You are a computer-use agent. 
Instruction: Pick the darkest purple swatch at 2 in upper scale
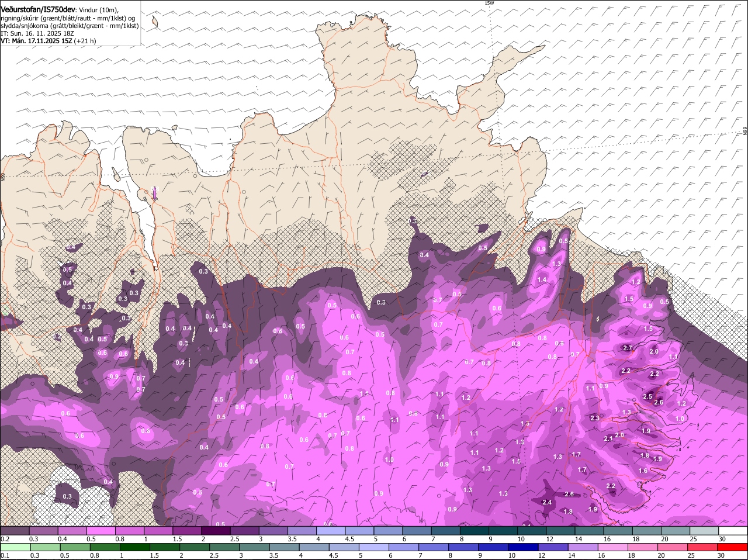point(216,531)
